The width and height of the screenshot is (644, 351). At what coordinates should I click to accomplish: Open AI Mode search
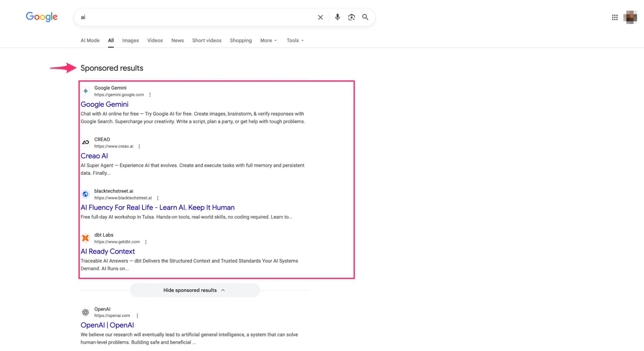click(90, 40)
